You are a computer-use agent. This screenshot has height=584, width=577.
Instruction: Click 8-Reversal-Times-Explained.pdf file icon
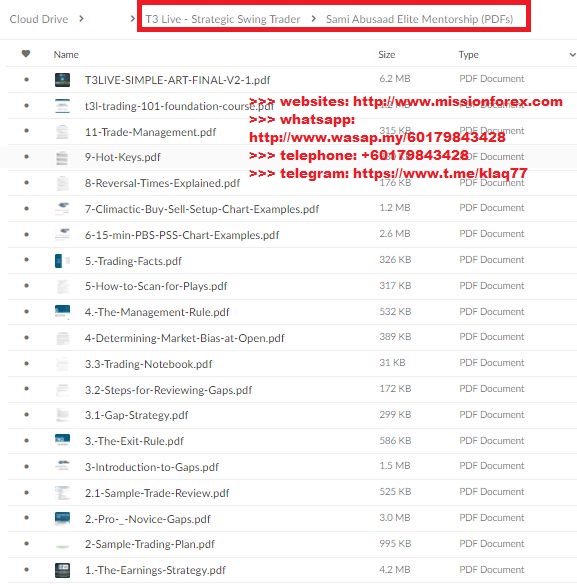(62, 183)
